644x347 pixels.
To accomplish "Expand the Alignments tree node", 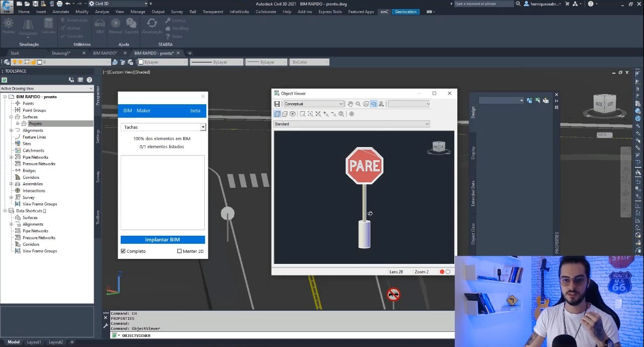I will pos(11,130).
